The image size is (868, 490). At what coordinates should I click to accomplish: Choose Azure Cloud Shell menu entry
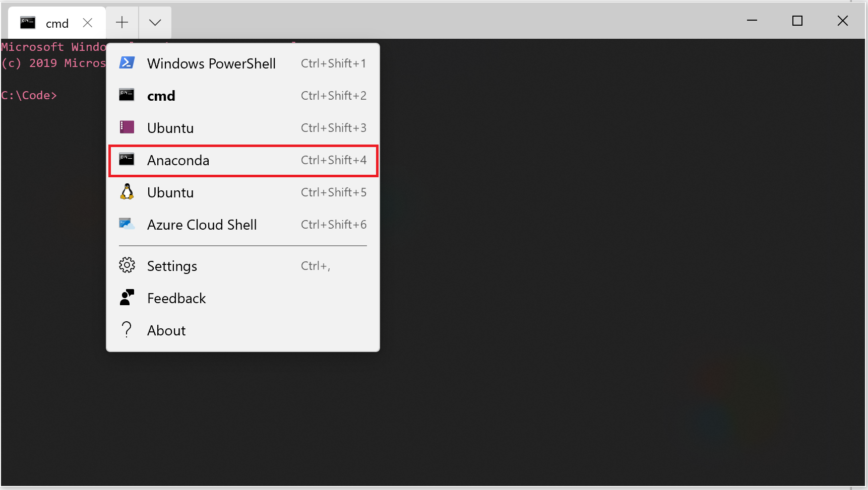click(243, 225)
